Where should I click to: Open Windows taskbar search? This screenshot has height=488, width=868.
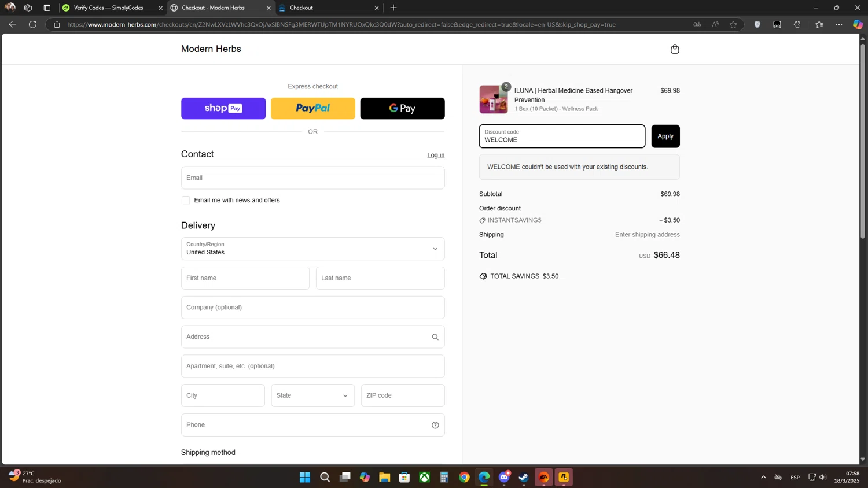[x=325, y=477]
